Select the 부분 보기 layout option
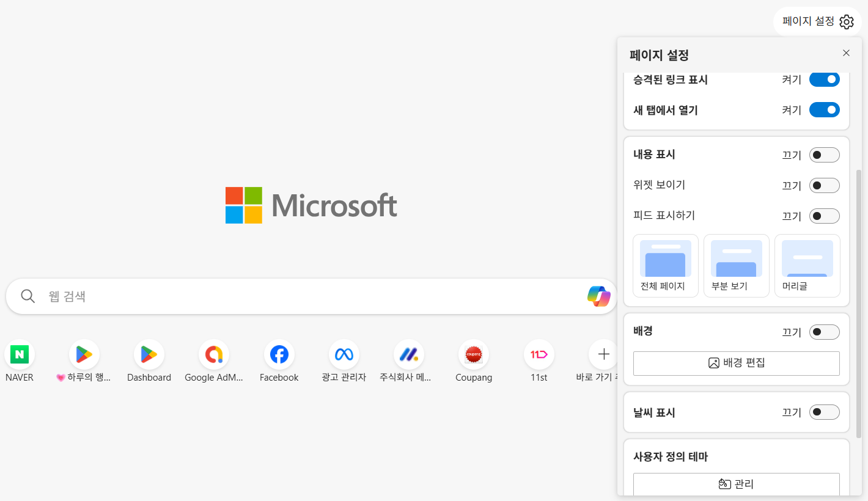The height and width of the screenshot is (501, 868). [737, 266]
